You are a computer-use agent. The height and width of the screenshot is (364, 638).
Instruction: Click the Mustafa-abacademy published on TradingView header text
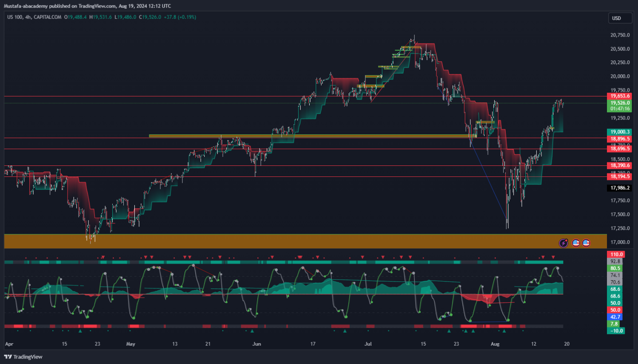[87, 6]
